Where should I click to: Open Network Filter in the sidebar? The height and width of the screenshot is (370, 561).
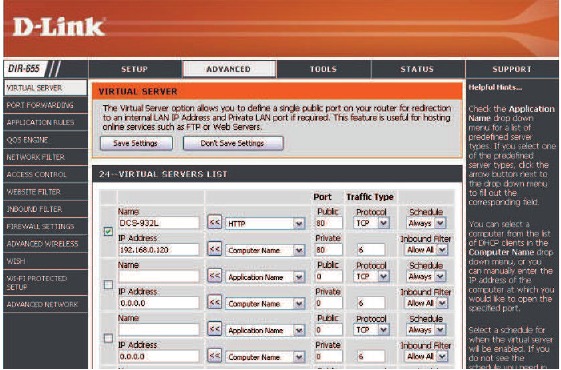45,157
